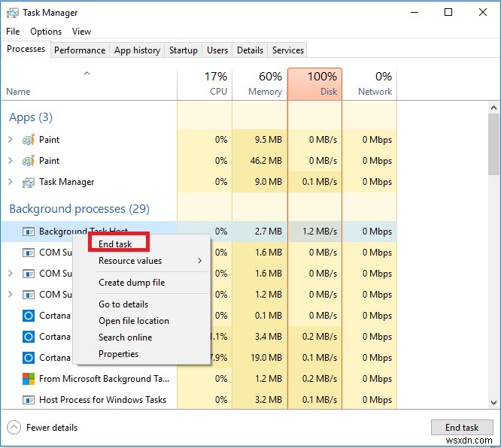Sort by the CPU column header

[x=205, y=84]
